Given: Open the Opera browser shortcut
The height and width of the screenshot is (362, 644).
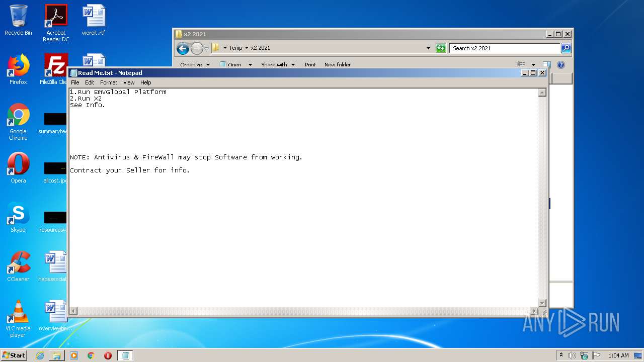Looking at the screenshot, I should pos(18,168).
